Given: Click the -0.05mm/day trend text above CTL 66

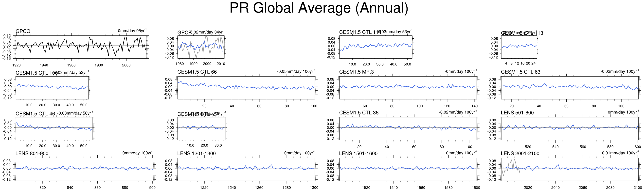Looking at the screenshot, I should [296, 71].
